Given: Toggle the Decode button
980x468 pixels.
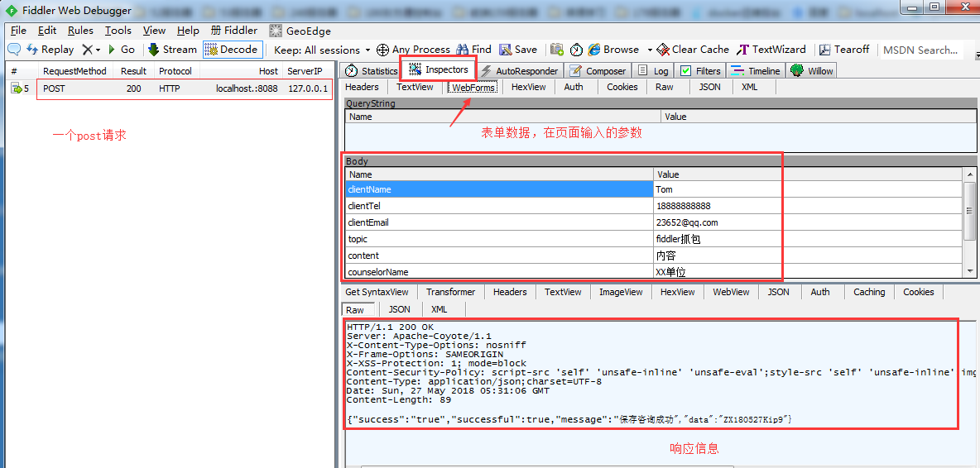Looking at the screenshot, I should click(x=231, y=50).
